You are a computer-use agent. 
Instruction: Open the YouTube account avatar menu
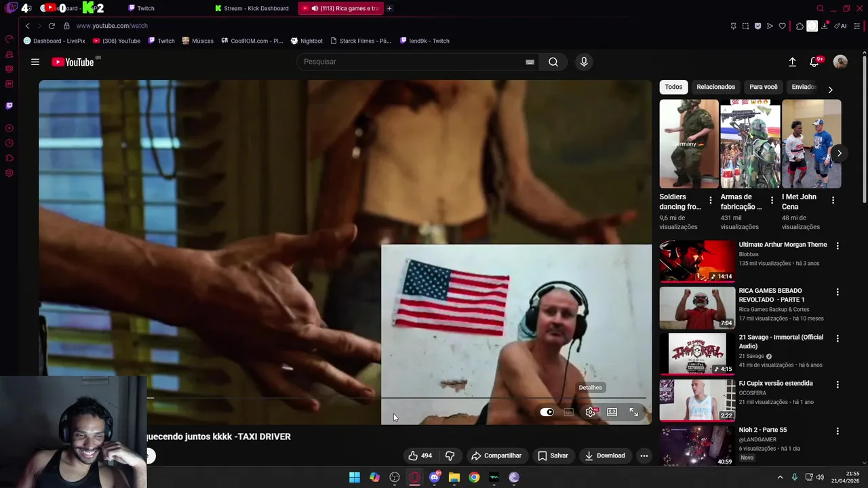840,62
